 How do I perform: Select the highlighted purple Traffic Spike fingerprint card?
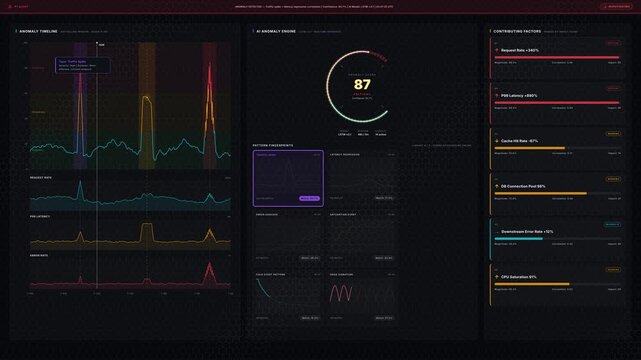point(288,178)
